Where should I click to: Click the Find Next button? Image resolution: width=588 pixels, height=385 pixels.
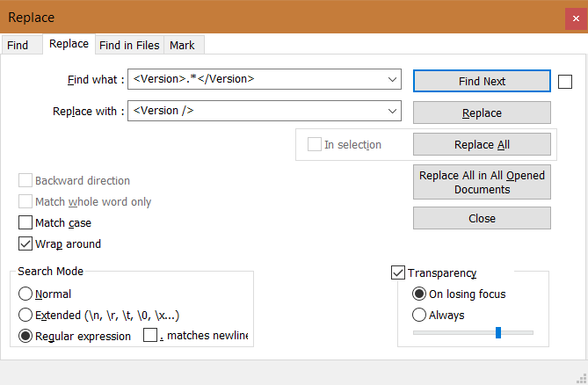[x=482, y=81]
